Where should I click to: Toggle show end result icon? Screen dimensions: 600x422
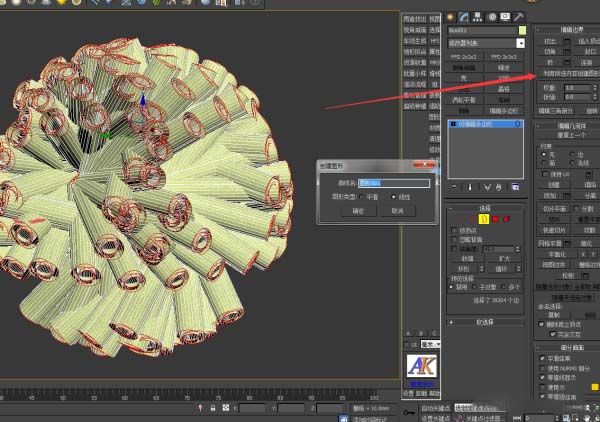coord(470,187)
